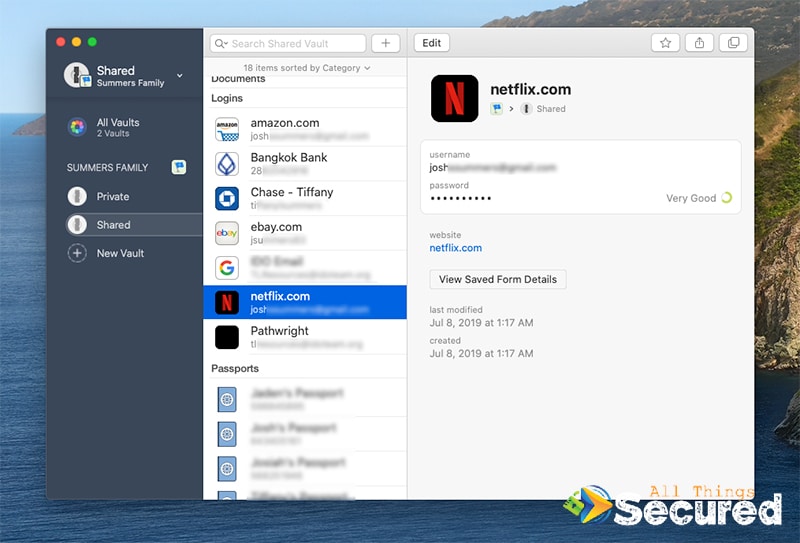Click the favorite star icon
The width and height of the screenshot is (800, 543).
[665, 43]
